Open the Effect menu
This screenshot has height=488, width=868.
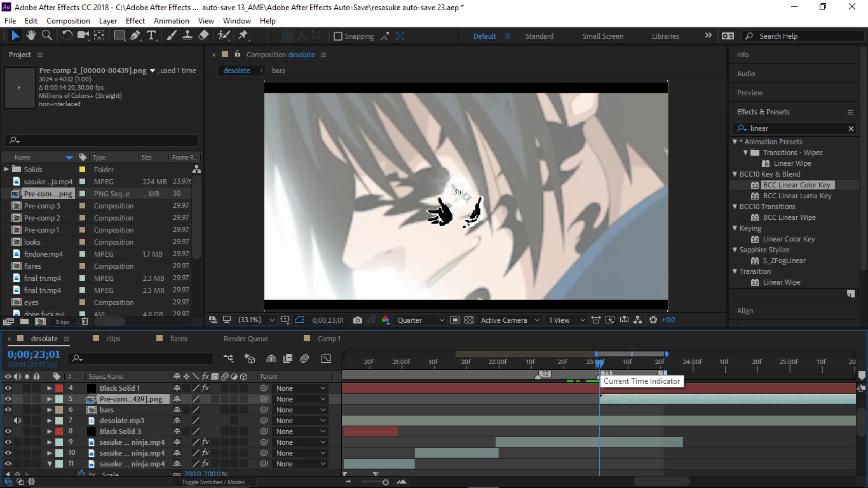135,21
